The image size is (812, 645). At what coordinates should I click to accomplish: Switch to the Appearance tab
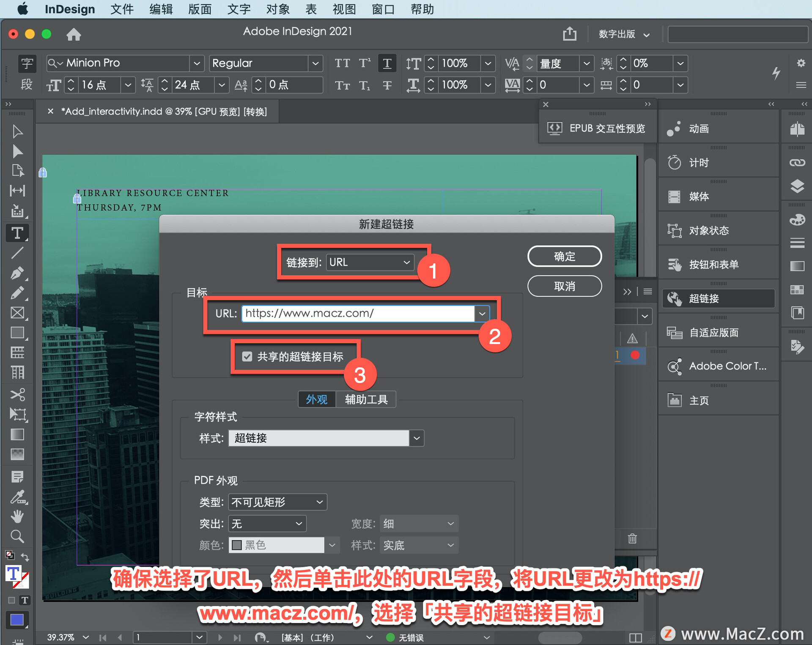pos(317,399)
